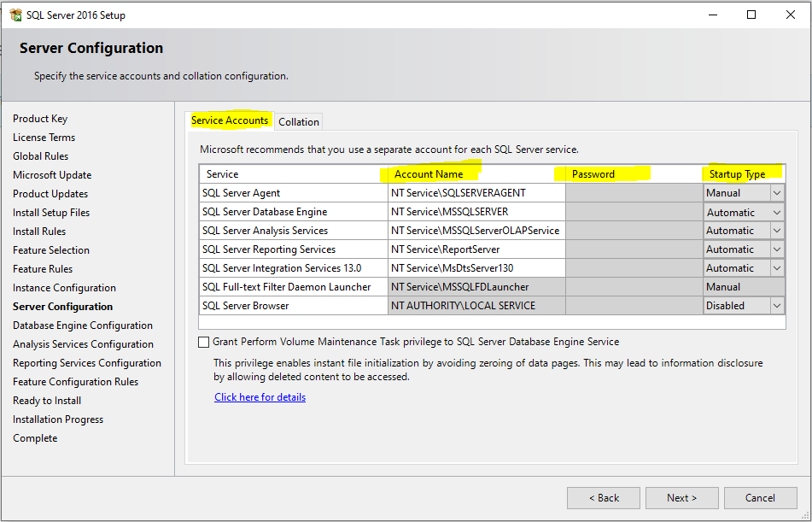This screenshot has height=522, width=812.
Task: Click the SQL Server Agent service row label
Action: [x=242, y=193]
